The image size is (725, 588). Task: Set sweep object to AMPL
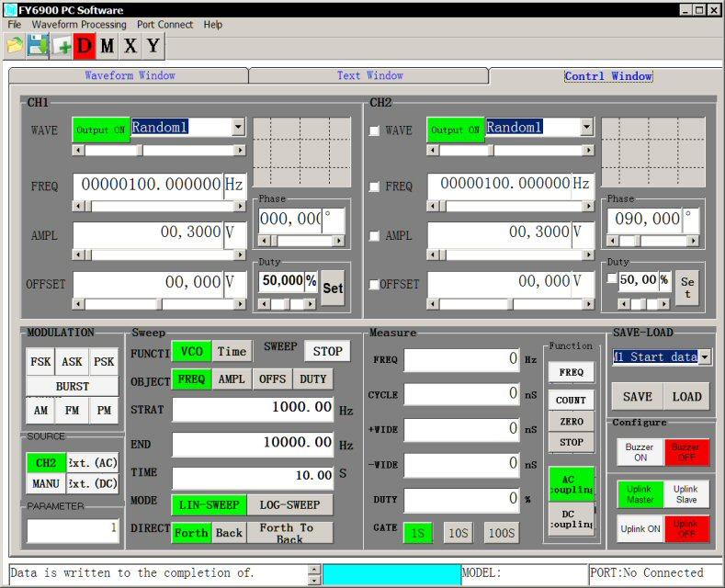tap(232, 379)
